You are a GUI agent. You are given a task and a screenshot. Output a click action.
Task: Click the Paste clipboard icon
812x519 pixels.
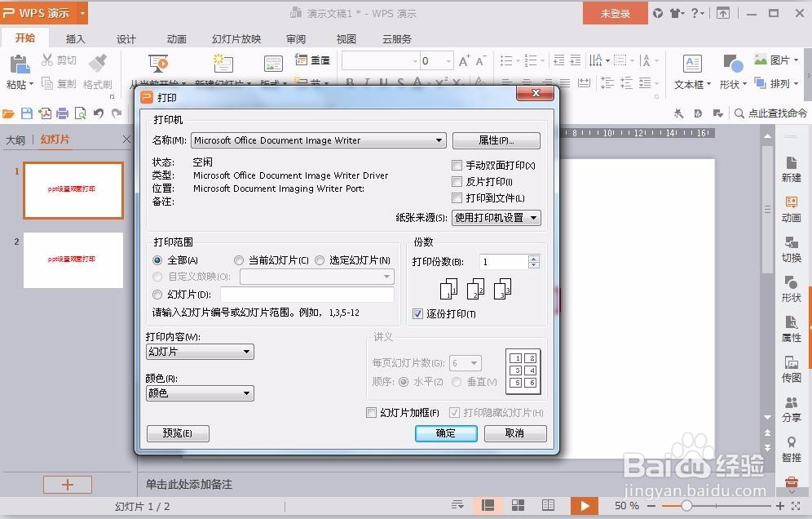click(x=20, y=64)
